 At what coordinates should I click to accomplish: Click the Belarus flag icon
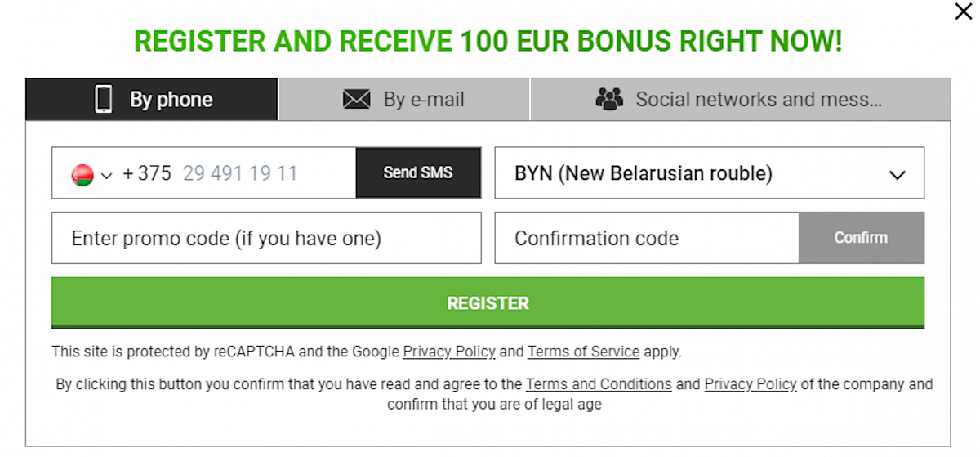click(x=82, y=174)
